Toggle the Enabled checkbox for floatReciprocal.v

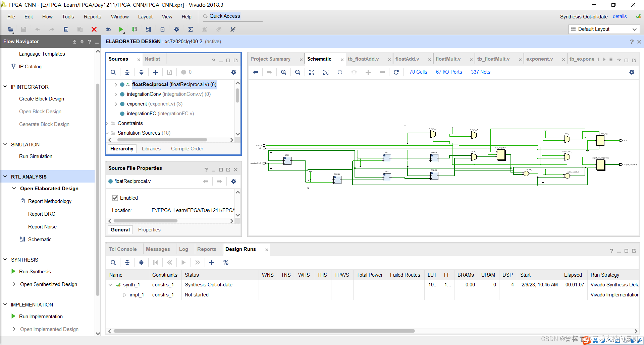[x=115, y=198]
